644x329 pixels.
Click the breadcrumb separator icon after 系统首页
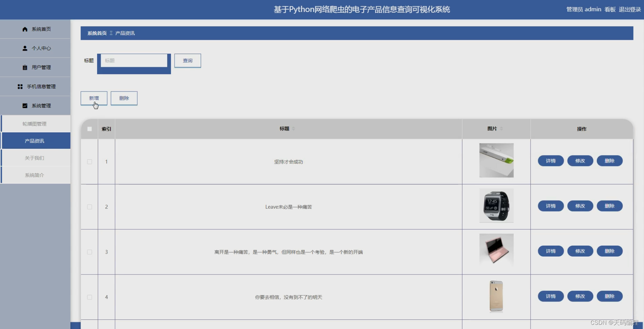[111, 33]
